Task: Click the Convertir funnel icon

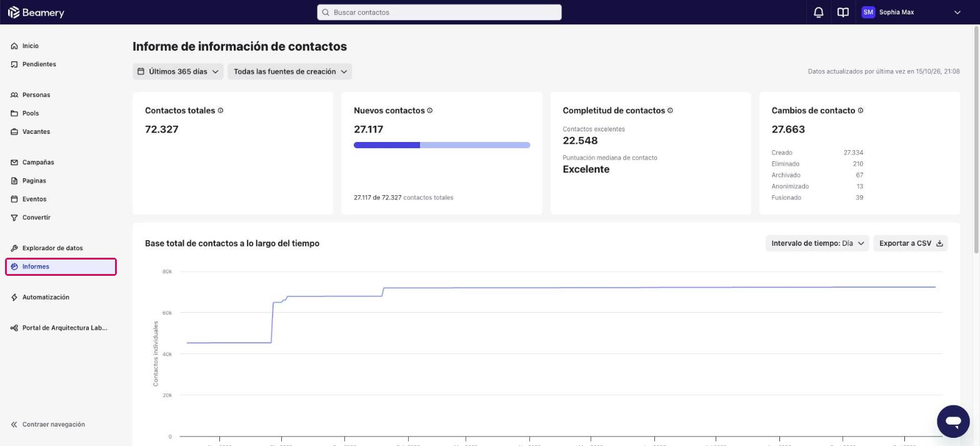Action: click(x=14, y=218)
